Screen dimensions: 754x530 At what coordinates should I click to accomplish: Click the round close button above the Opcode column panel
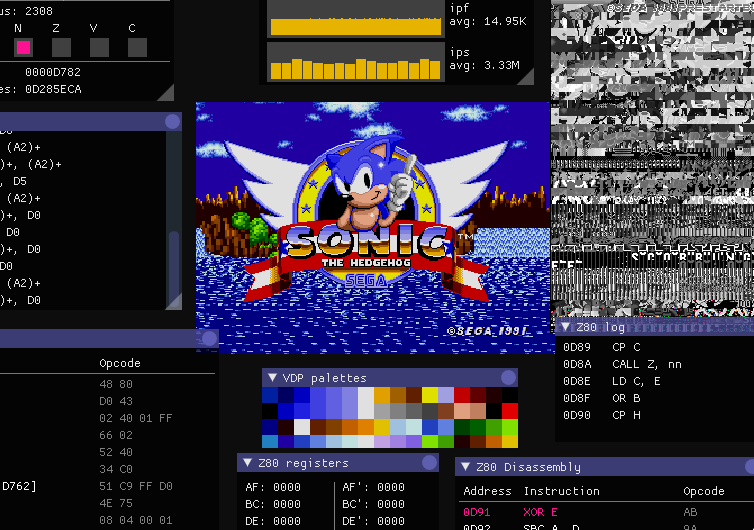tap(209, 338)
